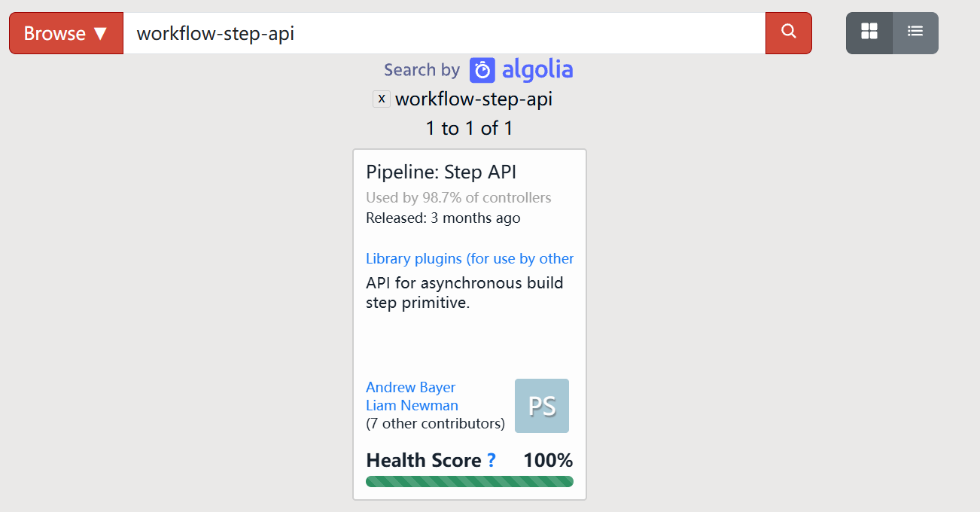Click the Health Score help question mark
Screen dimensions: 980x512
(x=492, y=460)
